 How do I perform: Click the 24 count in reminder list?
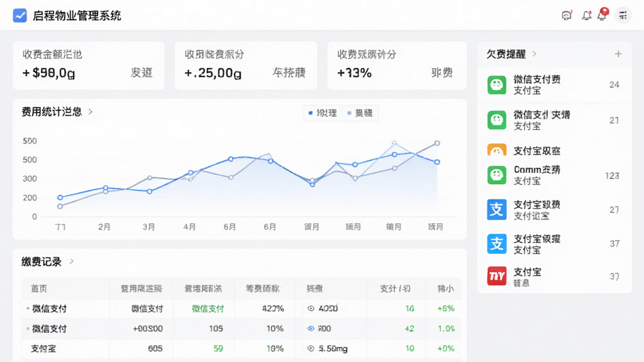[614, 85]
